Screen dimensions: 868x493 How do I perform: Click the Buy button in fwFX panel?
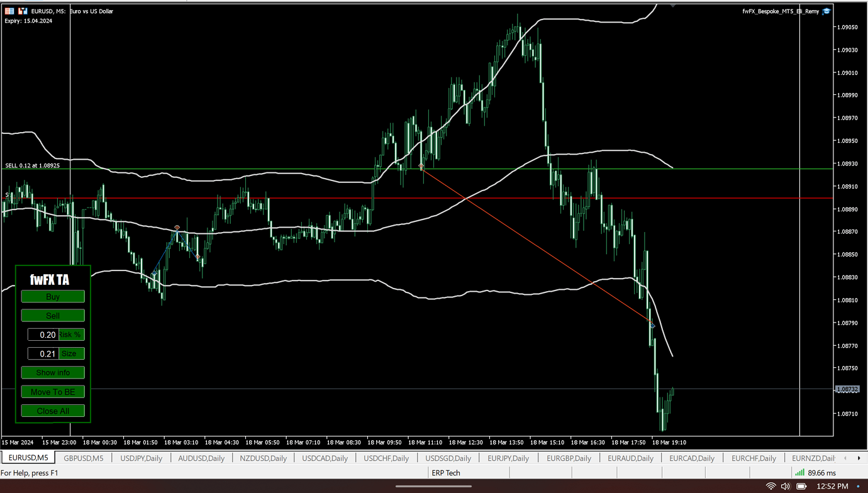point(53,296)
